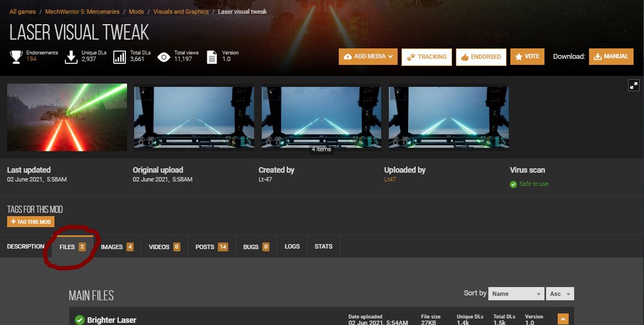Click the green Safe to use checkmark icon
Viewport: 644px width, 325px height.
point(513,184)
